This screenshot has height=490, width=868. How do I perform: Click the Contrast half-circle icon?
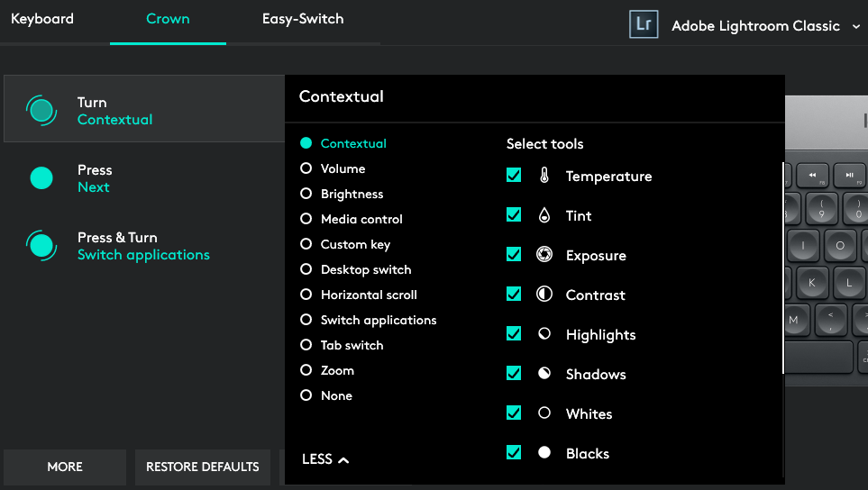(x=544, y=295)
